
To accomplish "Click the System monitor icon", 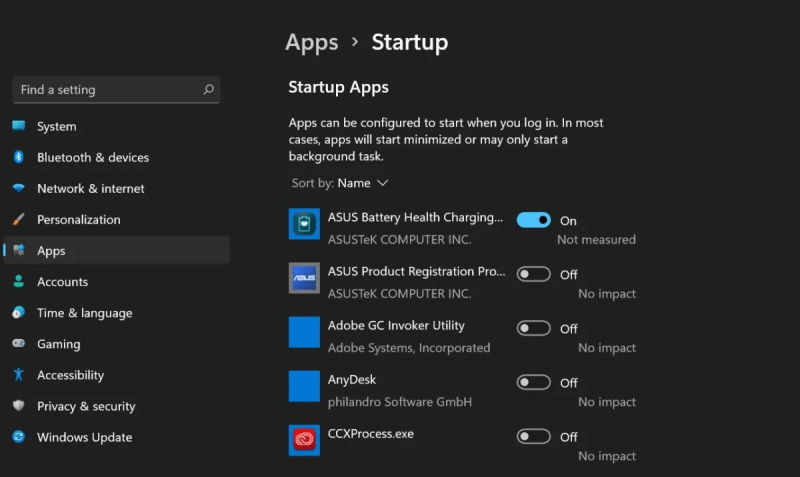I will click(x=19, y=125).
